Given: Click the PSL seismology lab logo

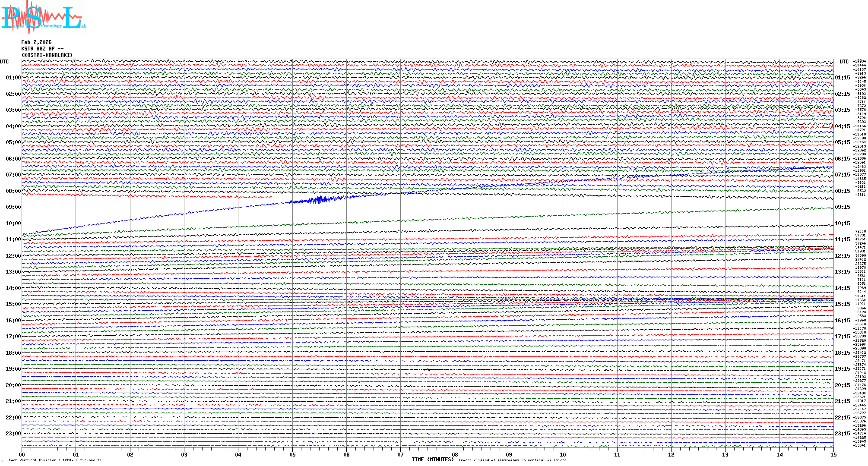Looking at the screenshot, I should click(x=42, y=17).
